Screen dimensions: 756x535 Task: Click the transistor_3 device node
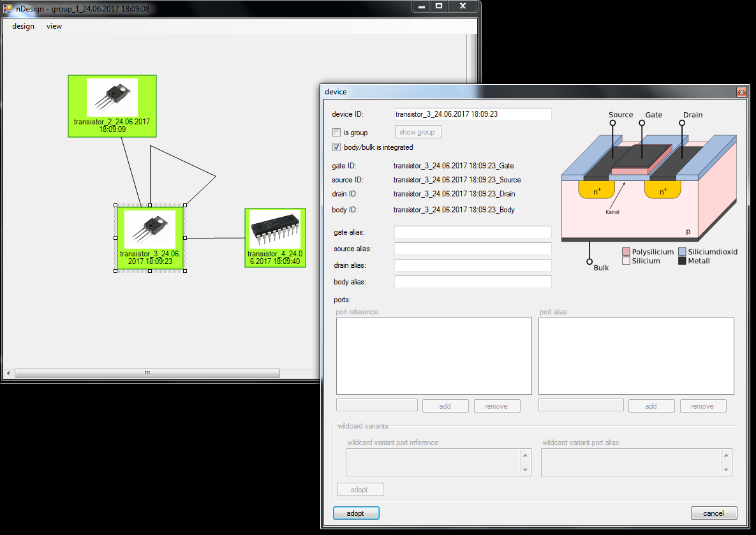point(150,238)
